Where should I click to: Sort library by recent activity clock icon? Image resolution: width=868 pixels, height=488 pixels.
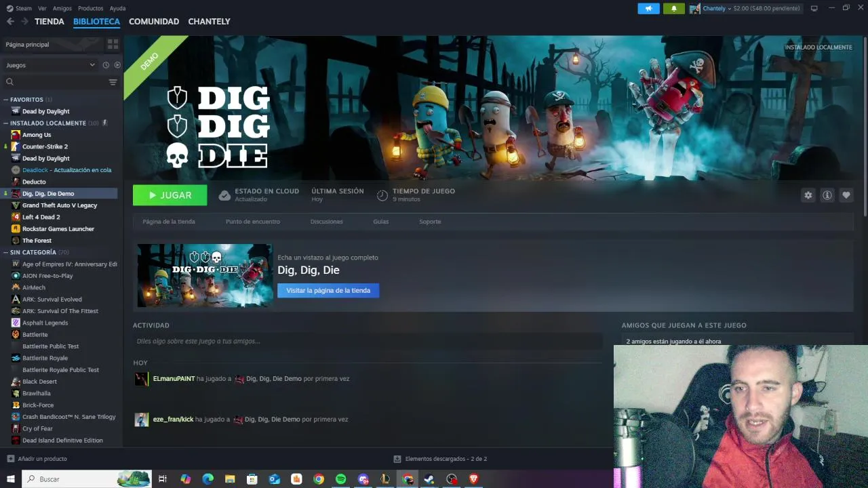pyautogui.click(x=106, y=65)
